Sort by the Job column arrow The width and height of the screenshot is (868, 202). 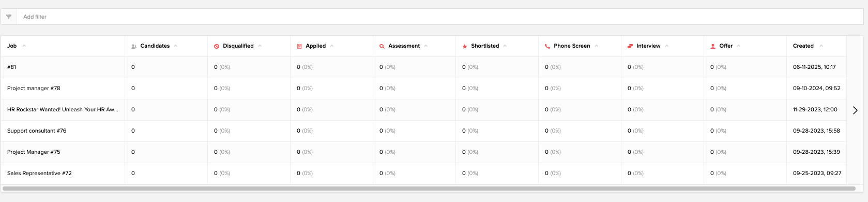coord(24,46)
